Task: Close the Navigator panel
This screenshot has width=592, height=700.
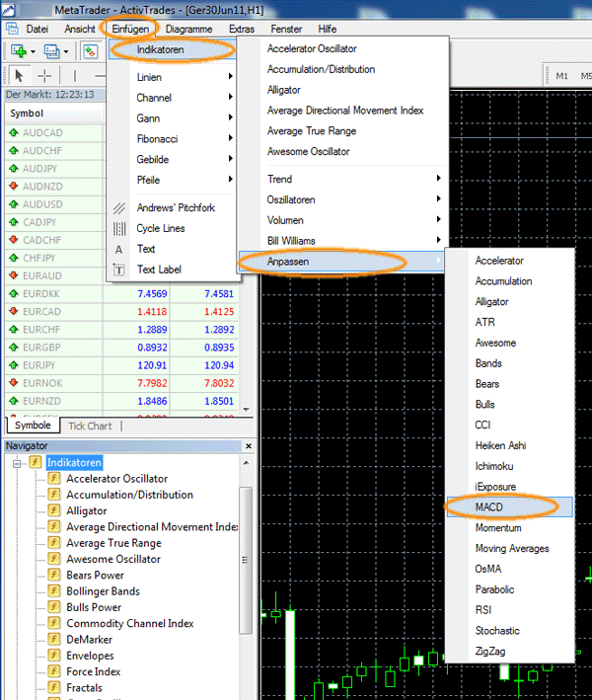Action: 249,446
